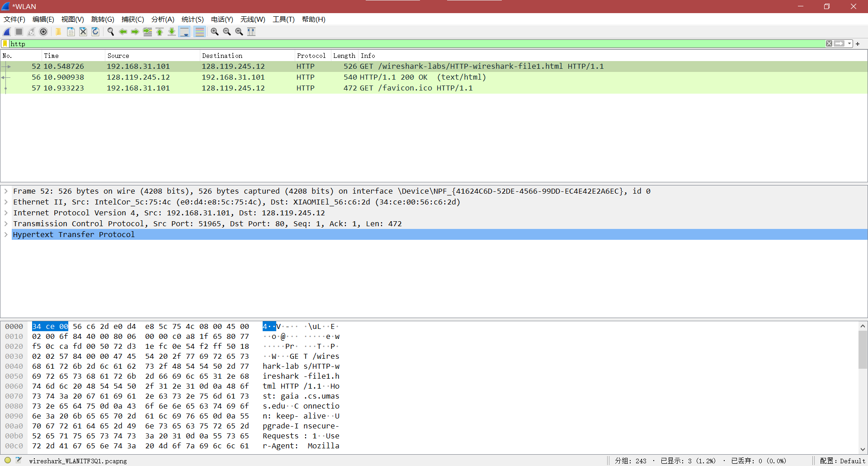
Task: Add a display filter button with plus
Action: tap(858, 44)
